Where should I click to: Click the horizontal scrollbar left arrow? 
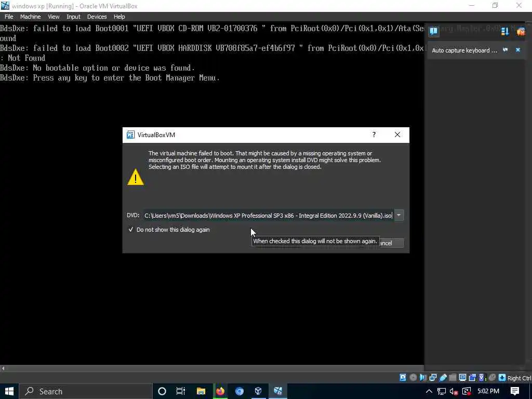tap(3, 368)
